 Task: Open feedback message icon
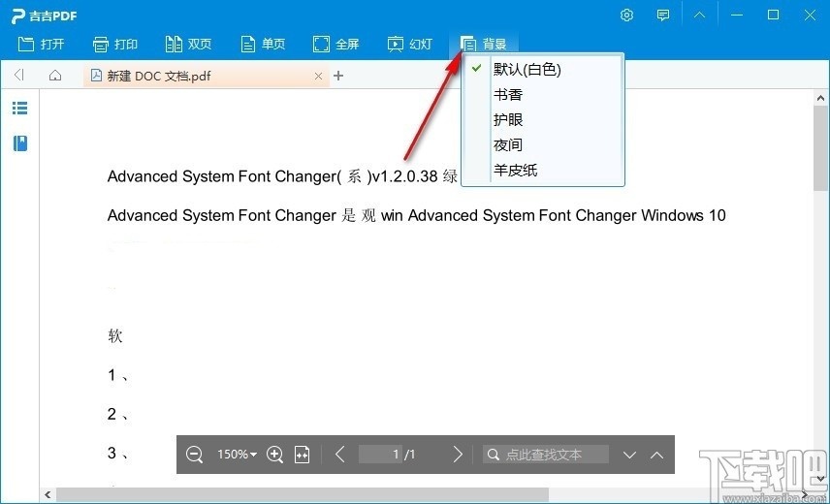tap(662, 16)
